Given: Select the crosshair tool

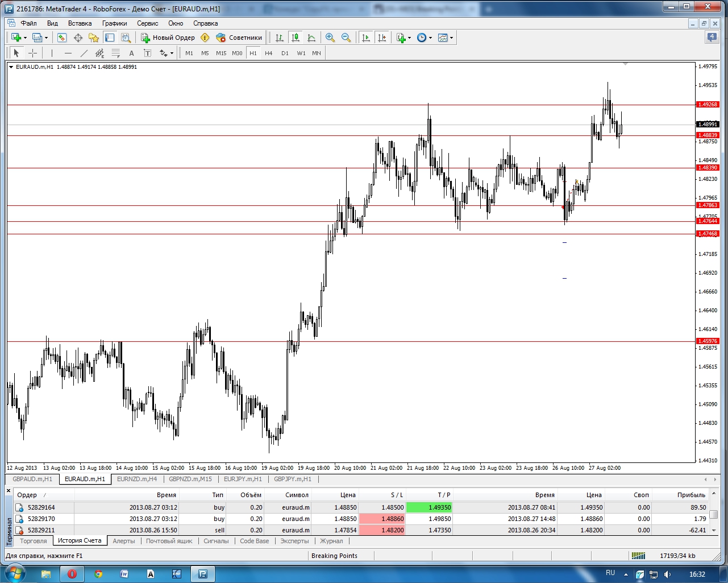Looking at the screenshot, I should tap(32, 53).
